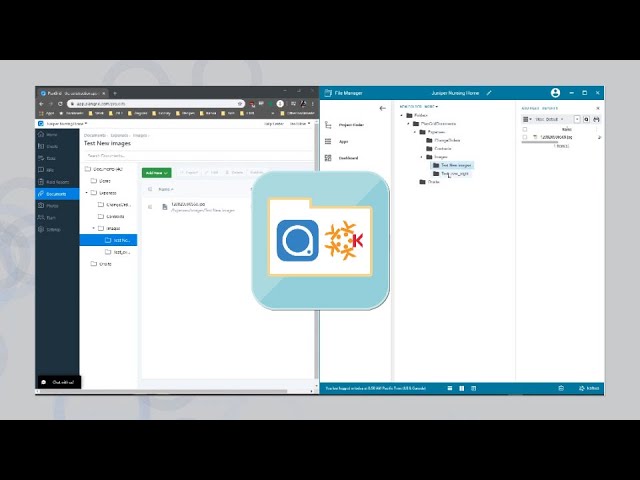The image size is (640, 480).
Task: Click the search icon in file list toolbar
Action: 586,119
